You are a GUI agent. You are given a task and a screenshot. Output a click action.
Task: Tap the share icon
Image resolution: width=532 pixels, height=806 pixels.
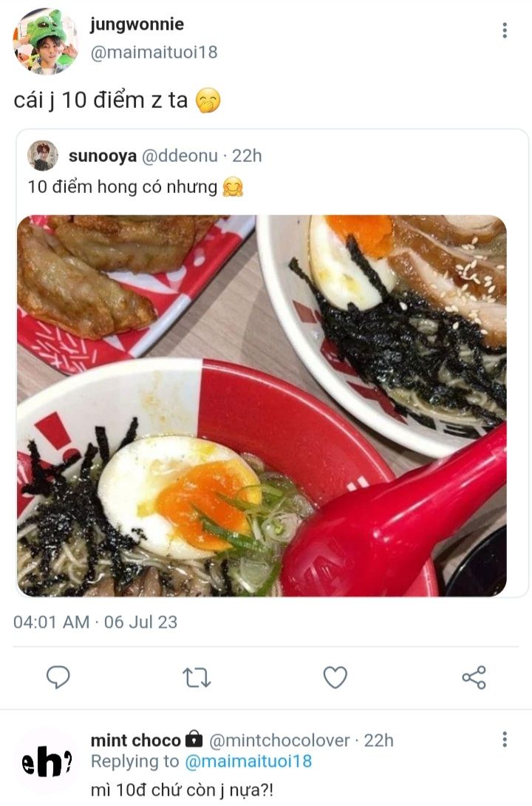pos(474,677)
